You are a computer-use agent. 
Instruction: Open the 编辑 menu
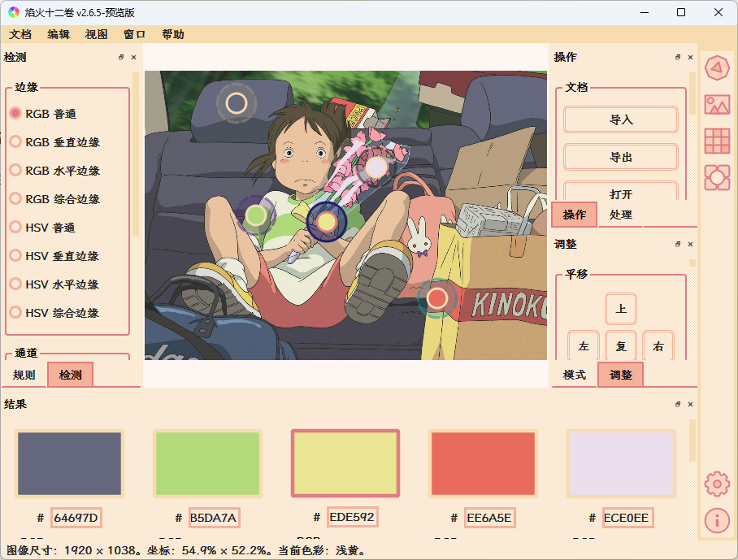pyautogui.click(x=59, y=34)
